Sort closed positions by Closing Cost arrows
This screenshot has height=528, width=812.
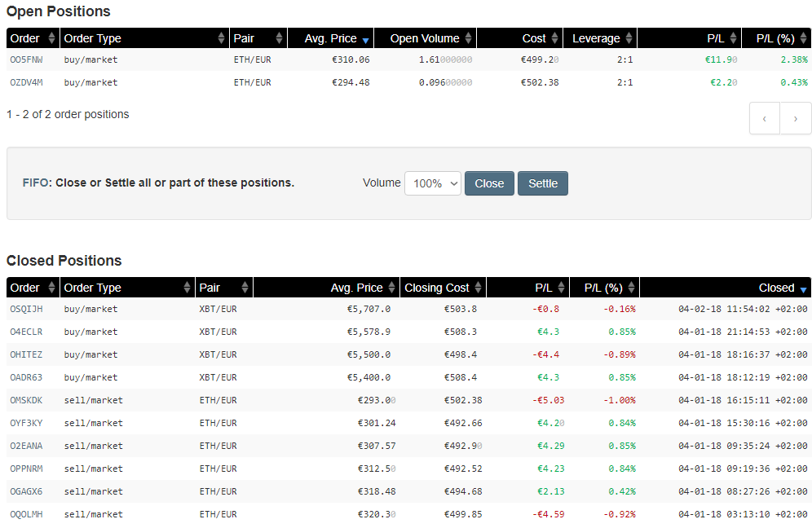tap(478, 288)
